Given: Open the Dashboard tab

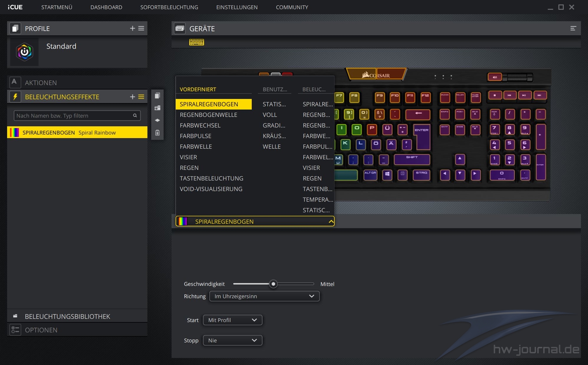Looking at the screenshot, I should (x=106, y=7).
